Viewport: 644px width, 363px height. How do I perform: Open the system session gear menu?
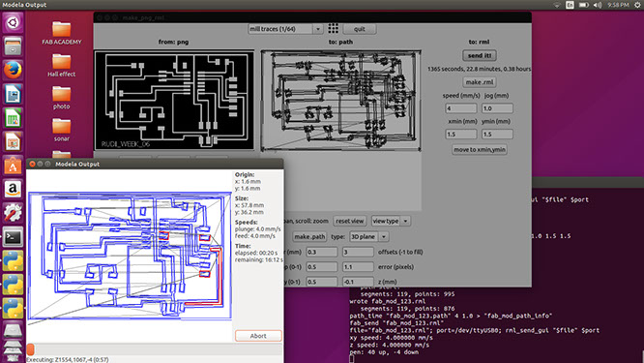coord(637,5)
